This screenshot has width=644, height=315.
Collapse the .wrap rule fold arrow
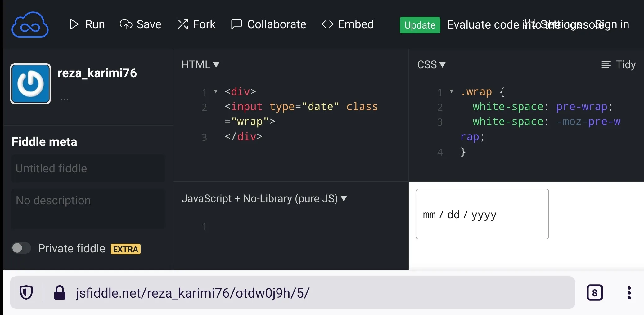(452, 91)
